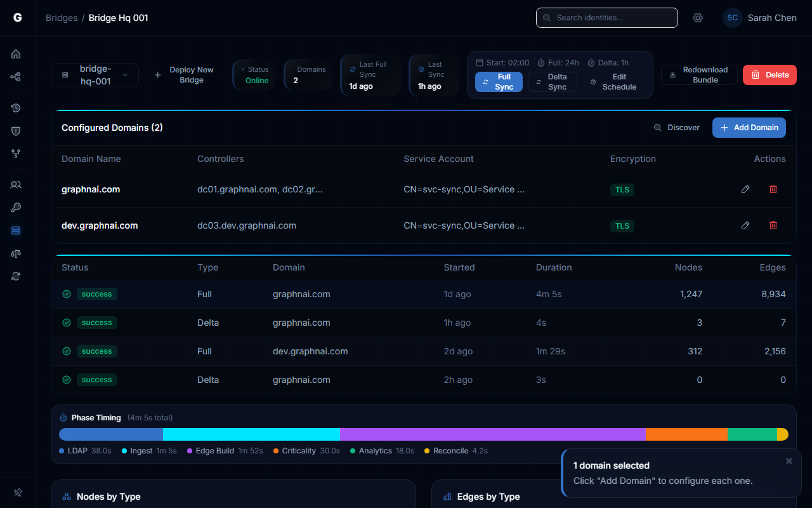Switch to Delta Sync mode
812x508 pixels.
point(552,81)
